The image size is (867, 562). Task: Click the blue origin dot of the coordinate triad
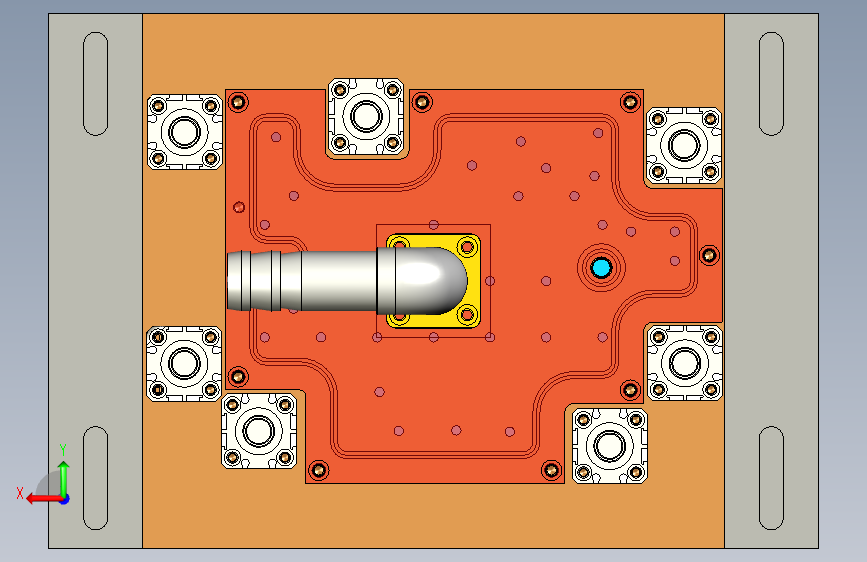(x=65, y=499)
